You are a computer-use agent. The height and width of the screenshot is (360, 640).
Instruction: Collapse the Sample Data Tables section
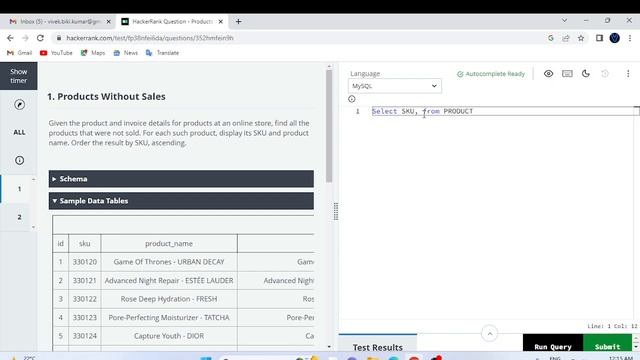pyautogui.click(x=181, y=201)
